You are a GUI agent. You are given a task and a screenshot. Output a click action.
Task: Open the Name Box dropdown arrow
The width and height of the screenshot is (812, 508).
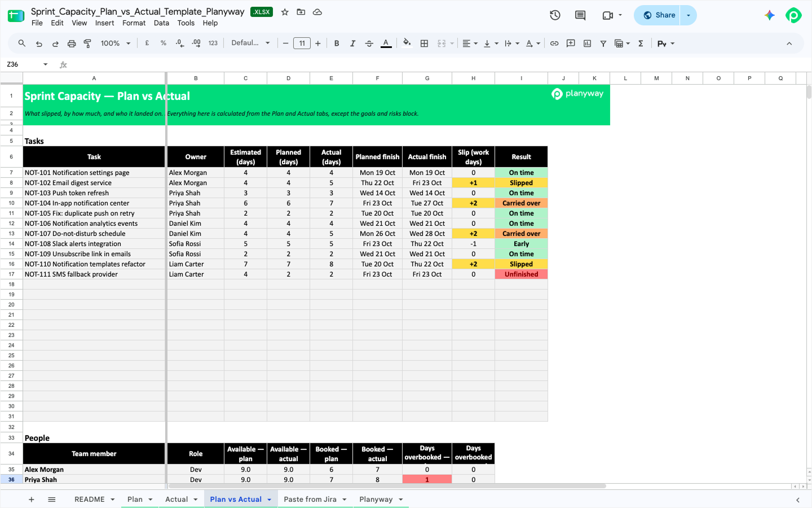click(46, 64)
